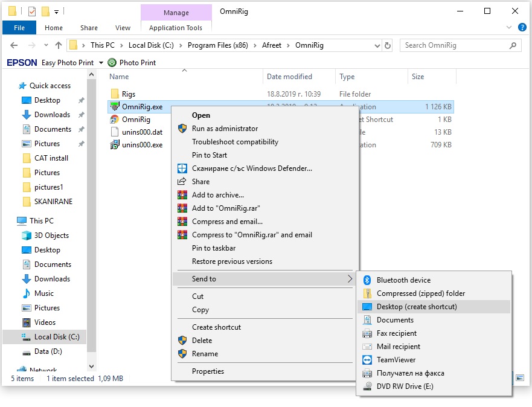This screenshot has height=407, width=532.
Task: Open the File ribbon tab
Action: 19,27
